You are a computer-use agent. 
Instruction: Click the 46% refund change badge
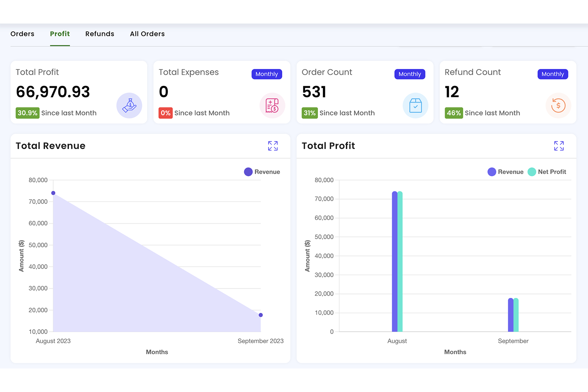pyautogui.click(x=454, y=113)
